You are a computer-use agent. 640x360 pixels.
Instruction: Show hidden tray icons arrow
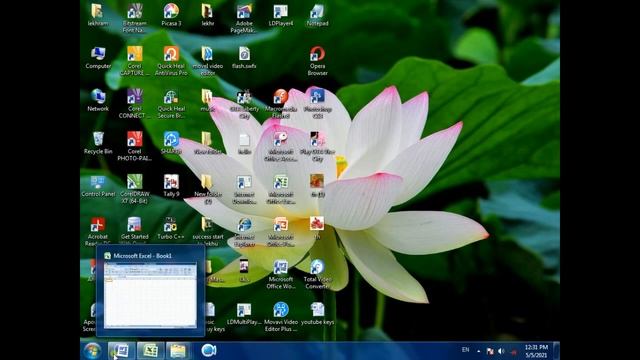[x=478, y=351]
